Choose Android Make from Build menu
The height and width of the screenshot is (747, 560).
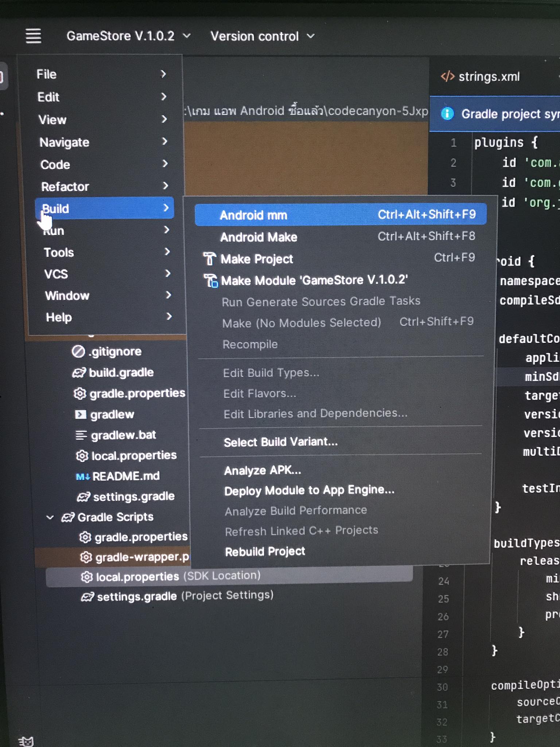tap(341, 237)
